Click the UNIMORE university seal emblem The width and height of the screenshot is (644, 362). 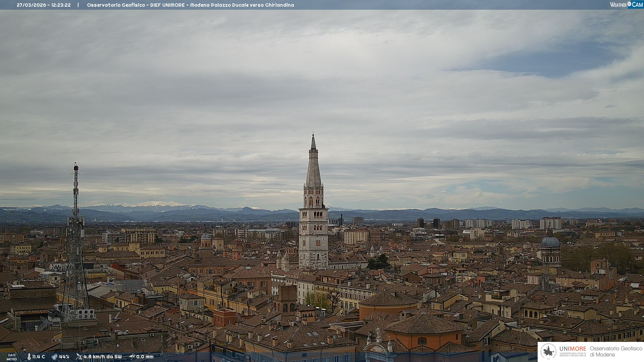click(x=548, y=352)
